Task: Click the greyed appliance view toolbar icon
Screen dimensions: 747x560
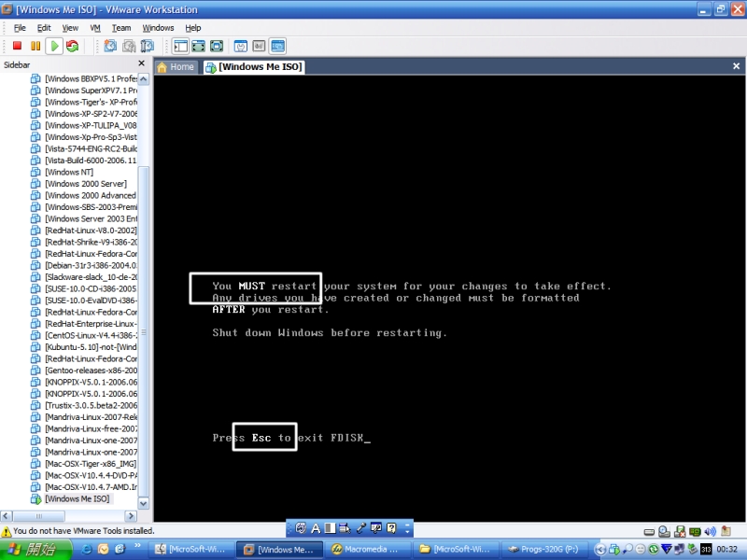Action: [x=259, y=46]
